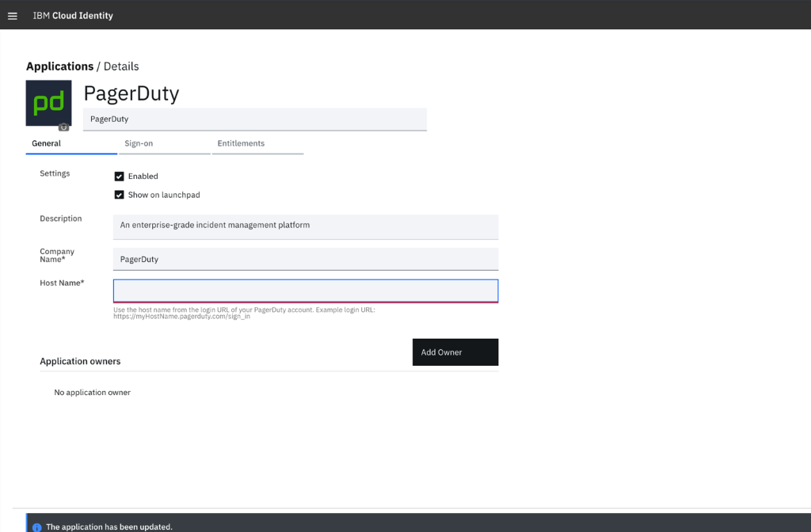Click the camera icon to change logo
This screenshot has height=532, width=811.
click(63, 127)
